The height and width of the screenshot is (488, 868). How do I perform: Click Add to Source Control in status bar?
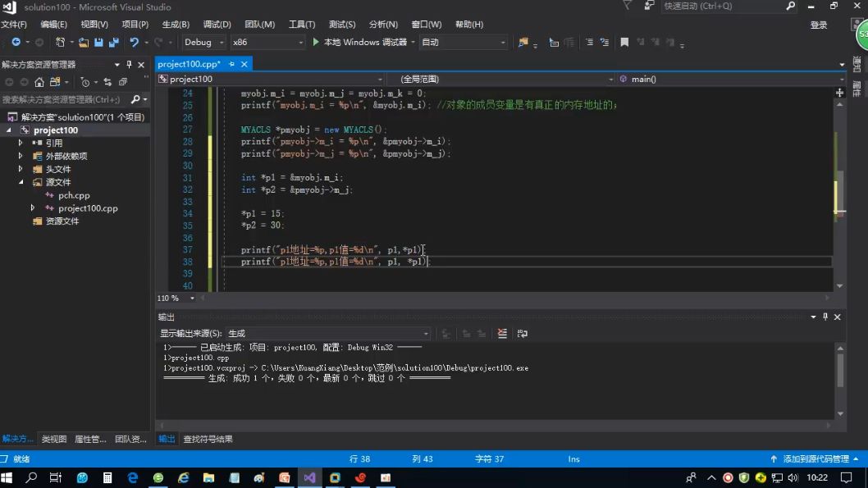coord(816,459)
